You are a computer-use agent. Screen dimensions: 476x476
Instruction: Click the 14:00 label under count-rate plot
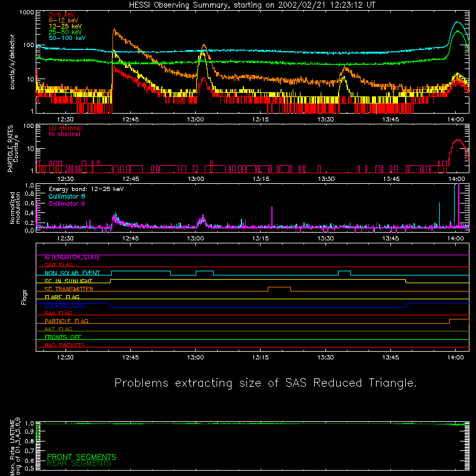pos(456,120)
